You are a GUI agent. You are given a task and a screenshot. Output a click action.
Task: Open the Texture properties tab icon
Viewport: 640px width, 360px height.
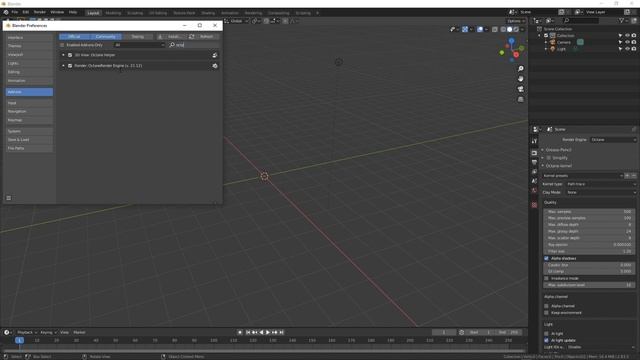click(534, 205)
